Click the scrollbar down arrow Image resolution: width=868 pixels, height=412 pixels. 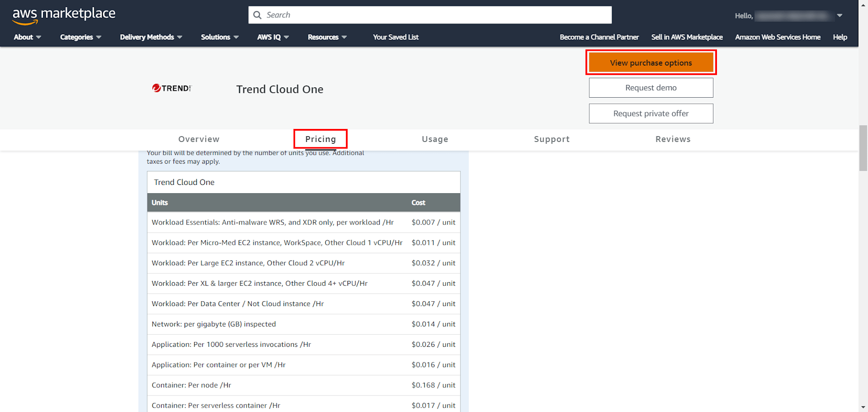pyautogui.click(x=863, y=407)
